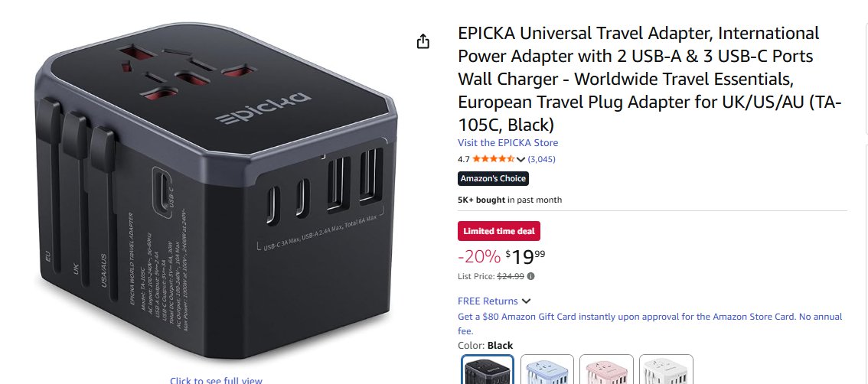
Task: Open the List Price info icon
Action: (531, 276)
